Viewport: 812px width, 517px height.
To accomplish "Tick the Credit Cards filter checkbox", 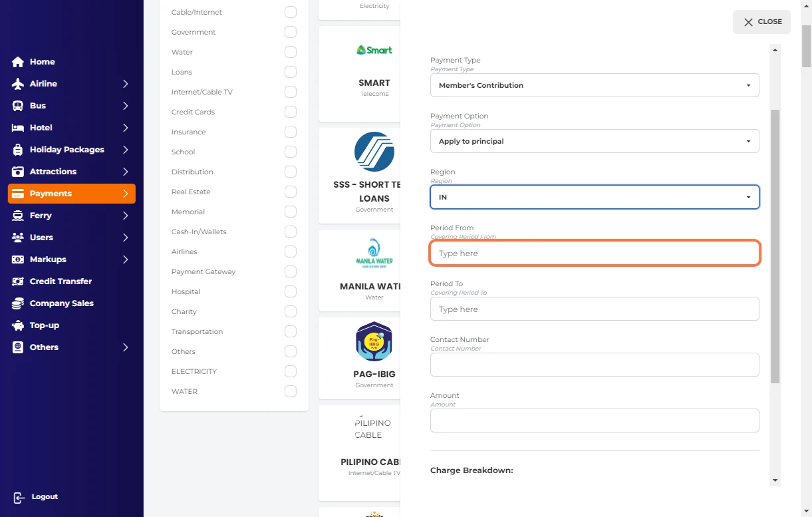I will (x=290, y=112).
